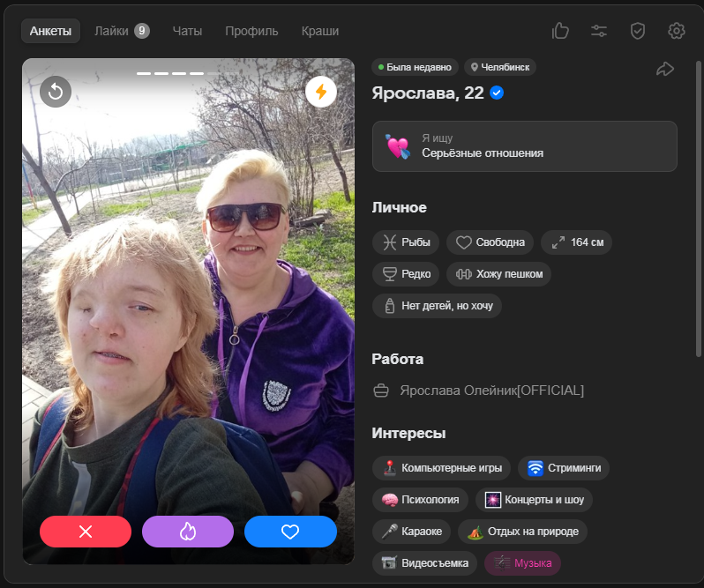
Task: Like profile with blue heart button
Action: coord(290,532)
